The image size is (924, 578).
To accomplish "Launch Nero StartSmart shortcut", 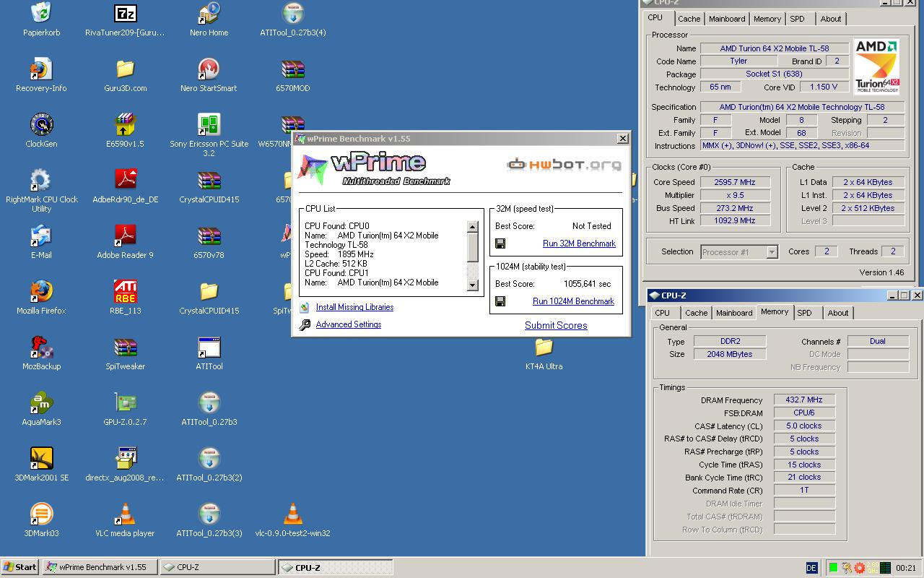I will pos(209,69).
